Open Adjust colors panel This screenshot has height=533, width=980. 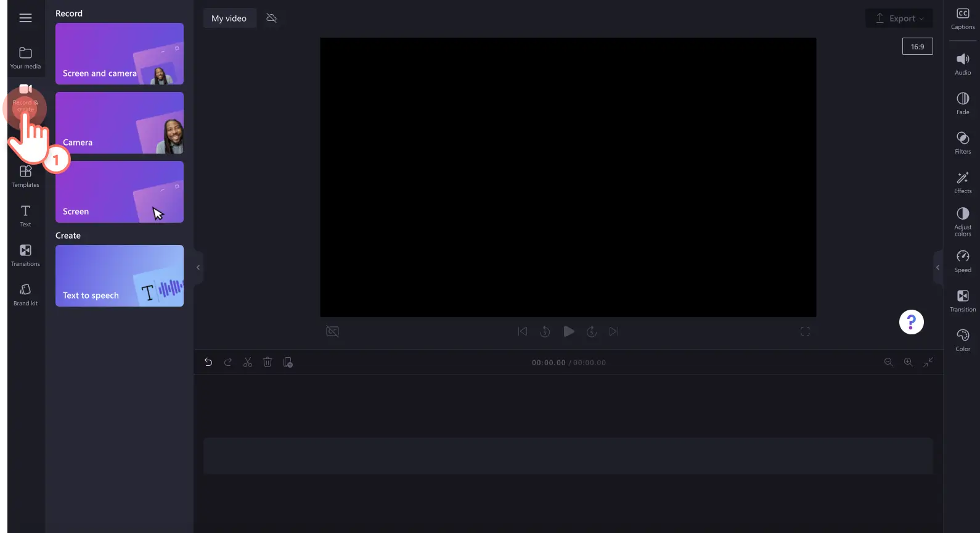(x=963, y=222)
